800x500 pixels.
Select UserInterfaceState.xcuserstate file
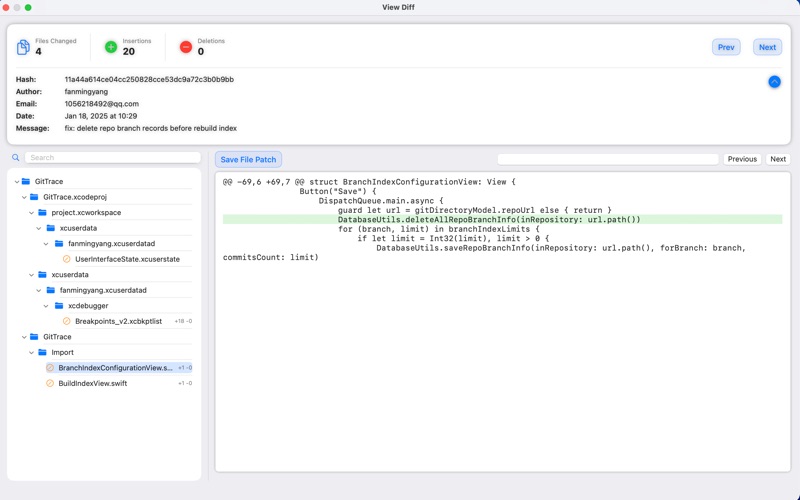tap(128, 259)
